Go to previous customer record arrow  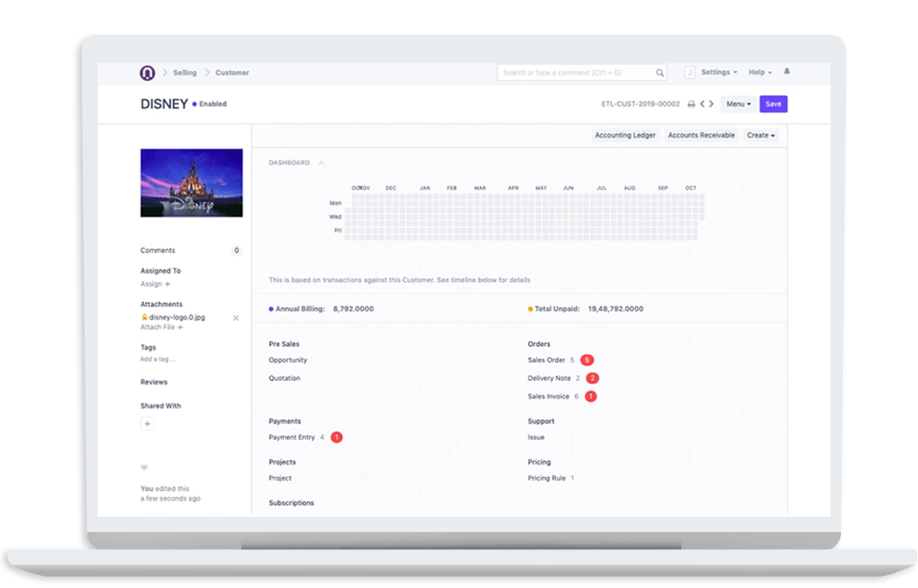[x=702, y=104]
